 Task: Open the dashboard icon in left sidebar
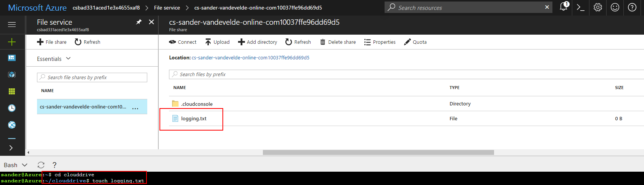[12, 58]
